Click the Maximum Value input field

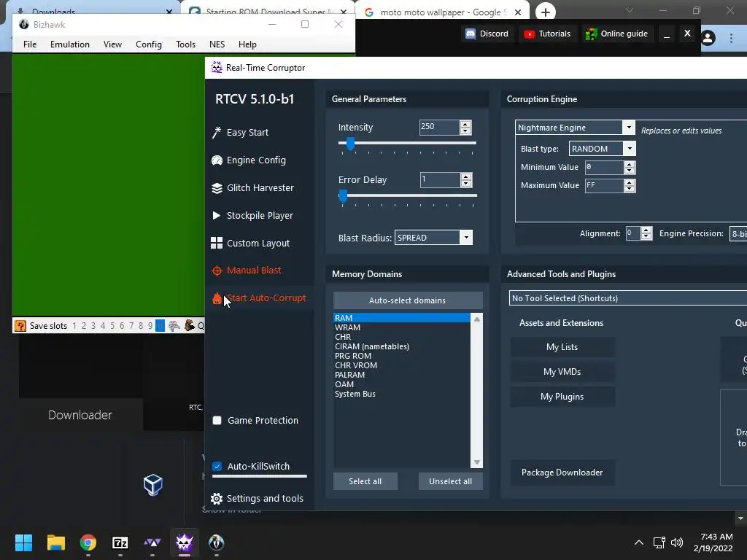[605, 186]
